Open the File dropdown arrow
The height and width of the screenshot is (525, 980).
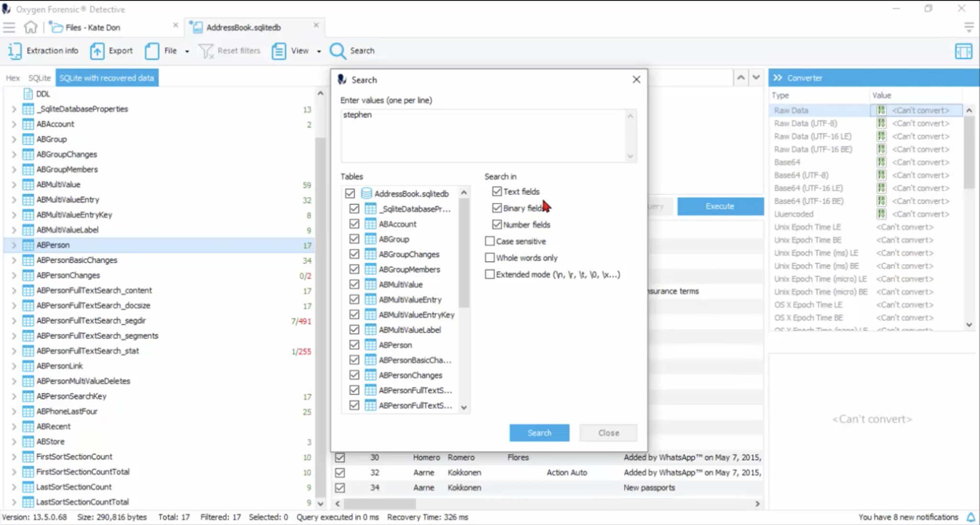point(187,51)
